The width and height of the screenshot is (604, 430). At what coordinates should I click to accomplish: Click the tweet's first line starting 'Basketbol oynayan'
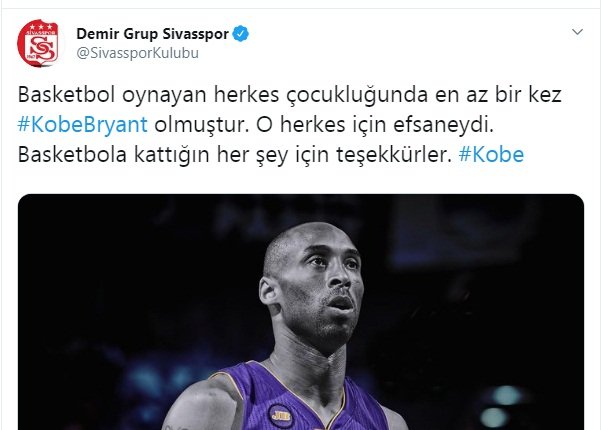tap(290, 95)
